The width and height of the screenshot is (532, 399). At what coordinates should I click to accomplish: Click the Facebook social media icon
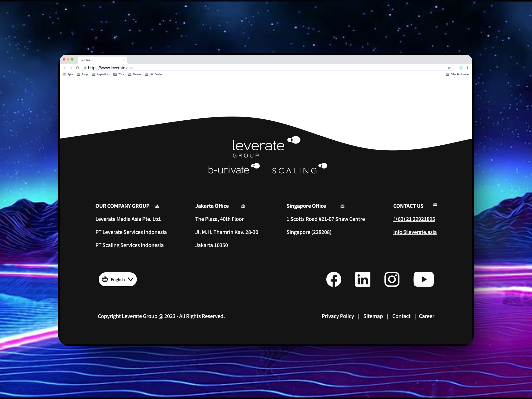(333, 279)
